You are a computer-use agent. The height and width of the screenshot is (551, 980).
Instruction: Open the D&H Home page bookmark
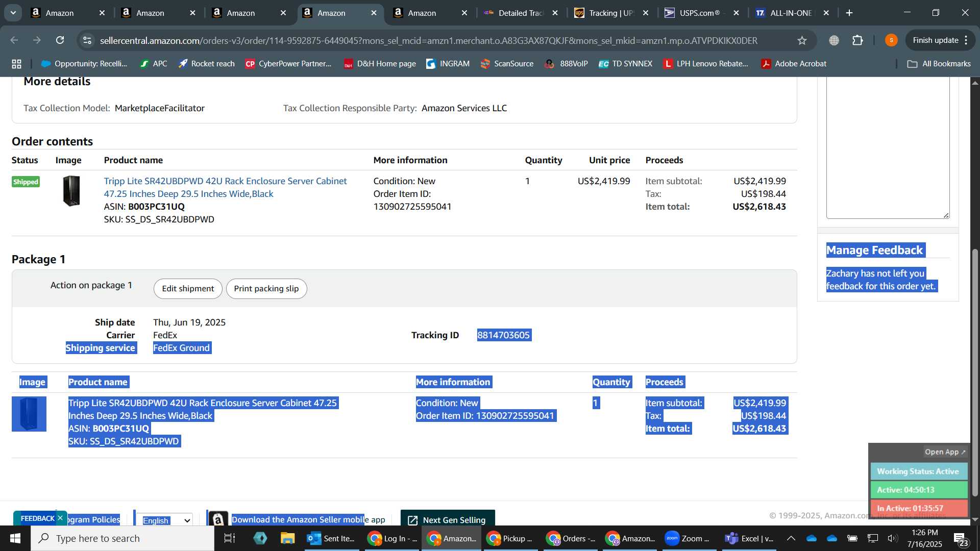[x=380, y=64]
